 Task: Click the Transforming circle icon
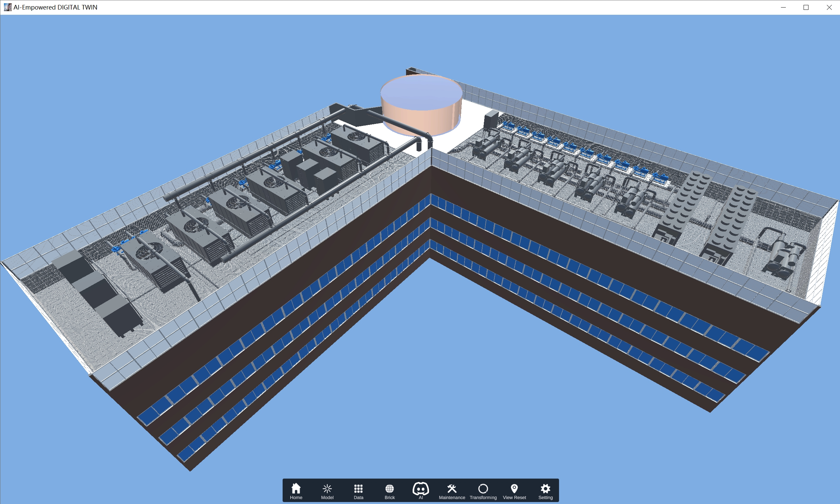click(x=483, y=491)
